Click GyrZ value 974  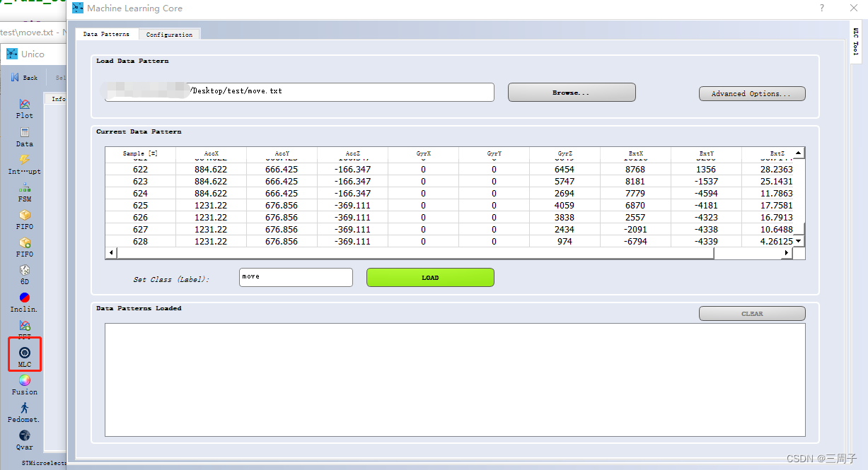(565, 242)
